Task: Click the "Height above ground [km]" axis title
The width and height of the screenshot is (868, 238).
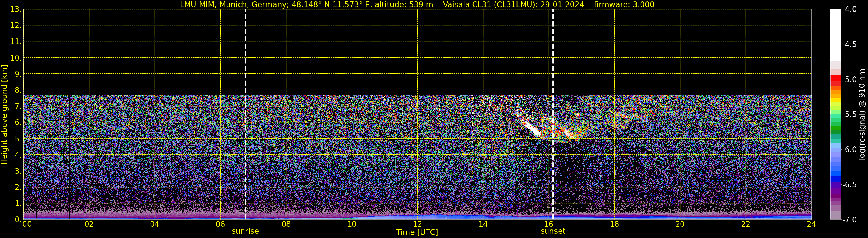Action: point(4,115)
